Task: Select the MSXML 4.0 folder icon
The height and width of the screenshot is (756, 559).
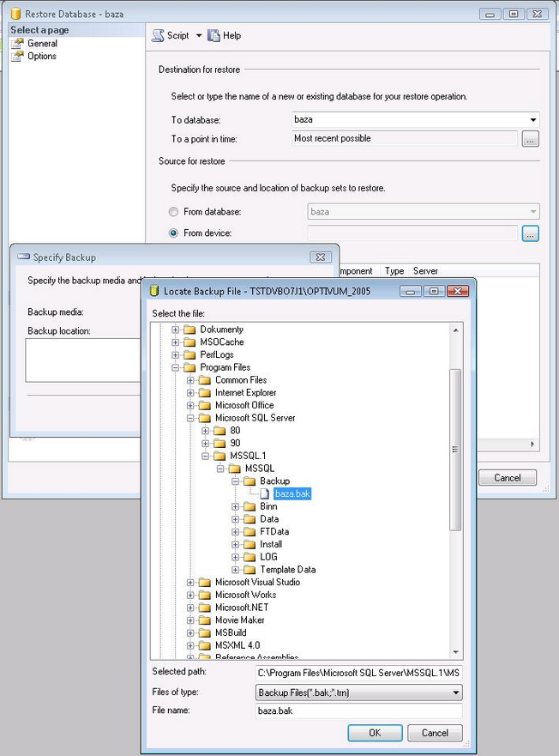Action: [205, 645]
